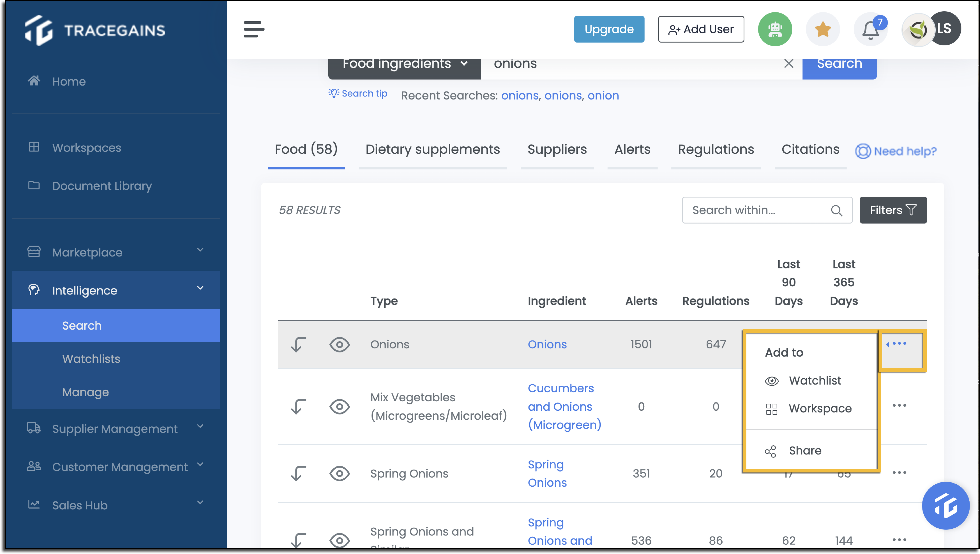
Task: Toggle watch eye on Spring Onions row
Action: point(340,473)
